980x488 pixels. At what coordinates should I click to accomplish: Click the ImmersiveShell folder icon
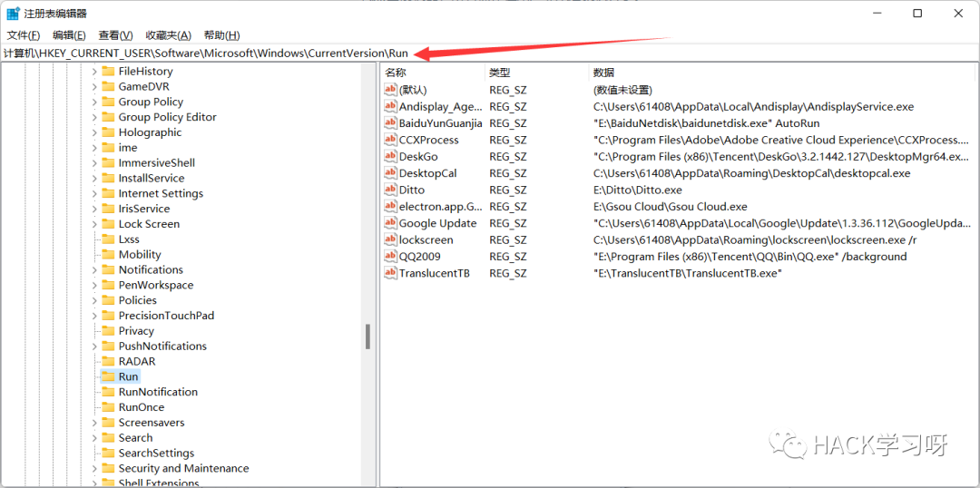pos(108,163)
